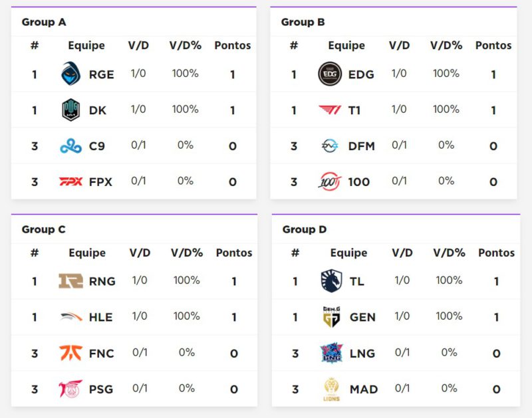Click the LNG Esports team logo
The image size is (532, 418).
click(331, 353)
